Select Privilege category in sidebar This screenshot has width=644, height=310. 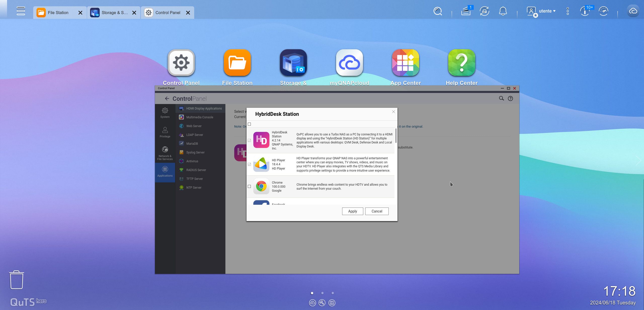165,132
